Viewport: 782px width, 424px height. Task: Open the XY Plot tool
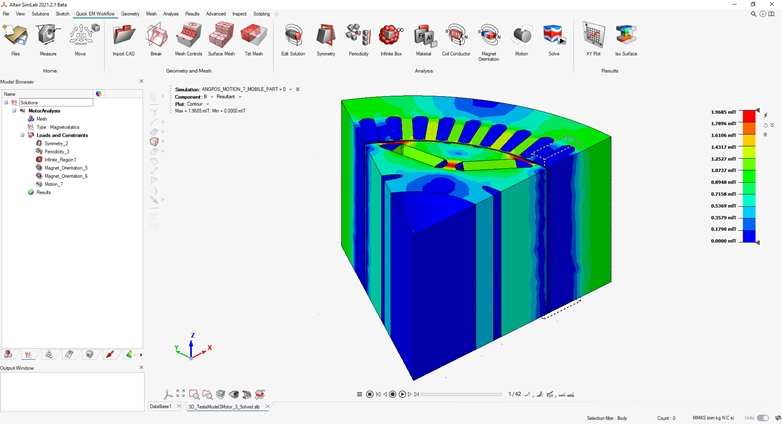[x=594, y=37]
